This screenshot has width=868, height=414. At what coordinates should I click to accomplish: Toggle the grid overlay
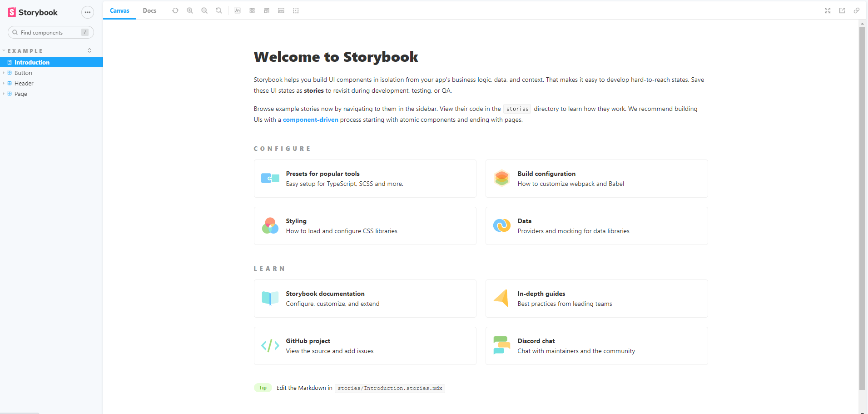click(x=252, y=10)
